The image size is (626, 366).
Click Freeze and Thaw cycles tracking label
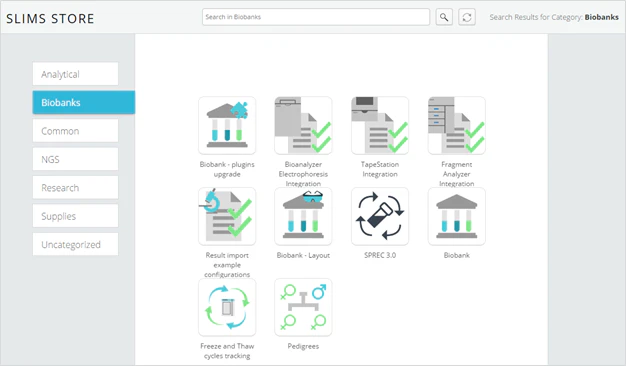(227, 351)
